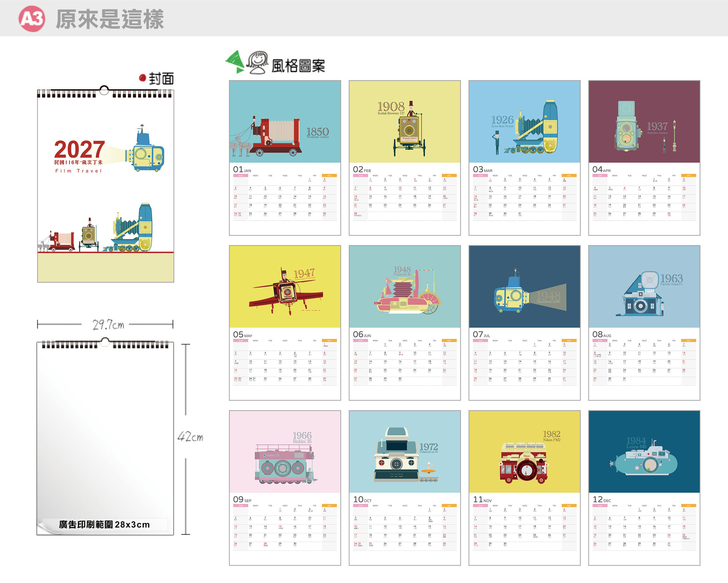Click the green tree logo icon
Image resolution: width=728 pixels, height=583 pixels.
(x=235, y=62)
